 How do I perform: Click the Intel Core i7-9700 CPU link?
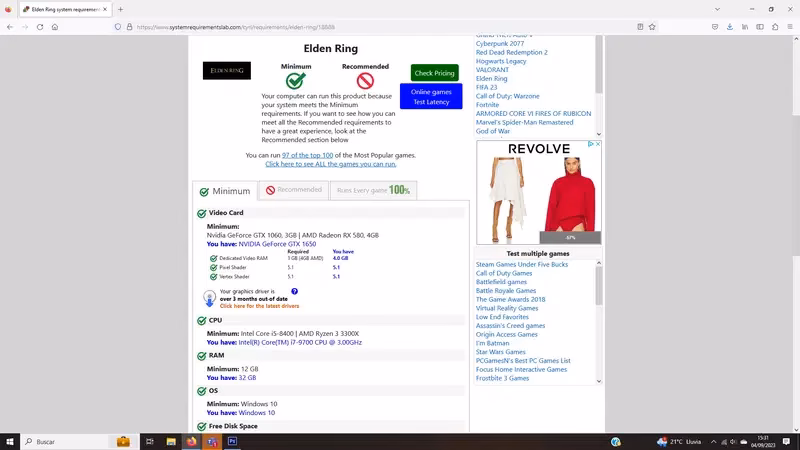click(300, 342)
